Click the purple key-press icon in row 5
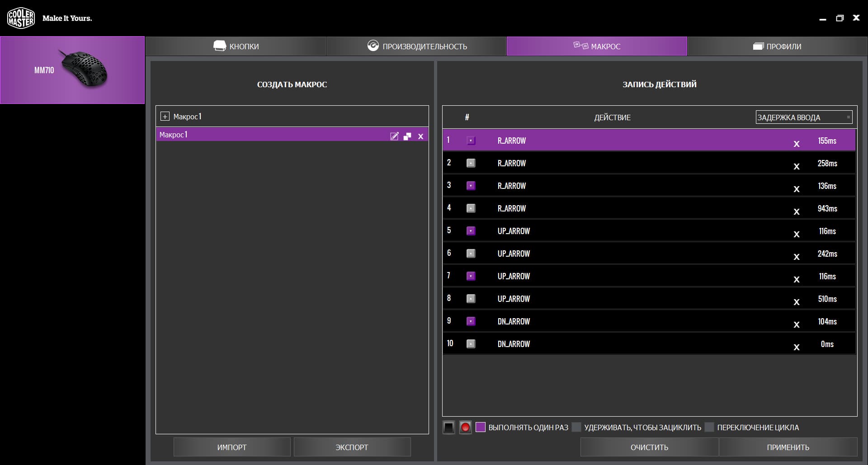The image size is (868, 465). click(x=471, y=231)
